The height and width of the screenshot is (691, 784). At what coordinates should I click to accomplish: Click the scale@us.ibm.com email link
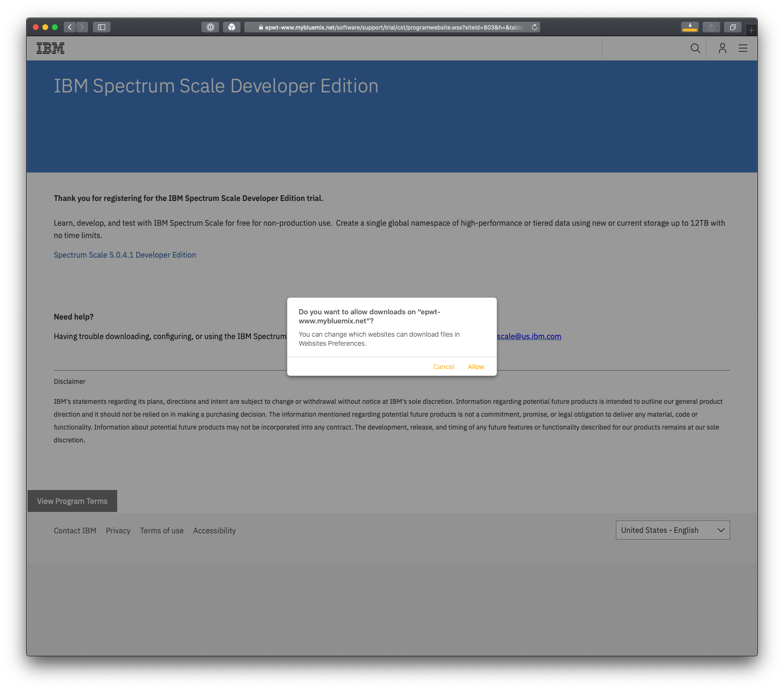[529, 336]
